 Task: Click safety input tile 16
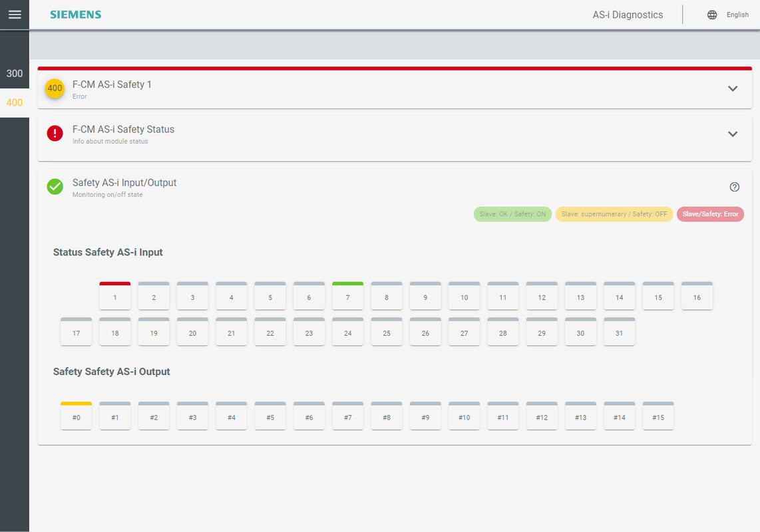pos(697,295)
